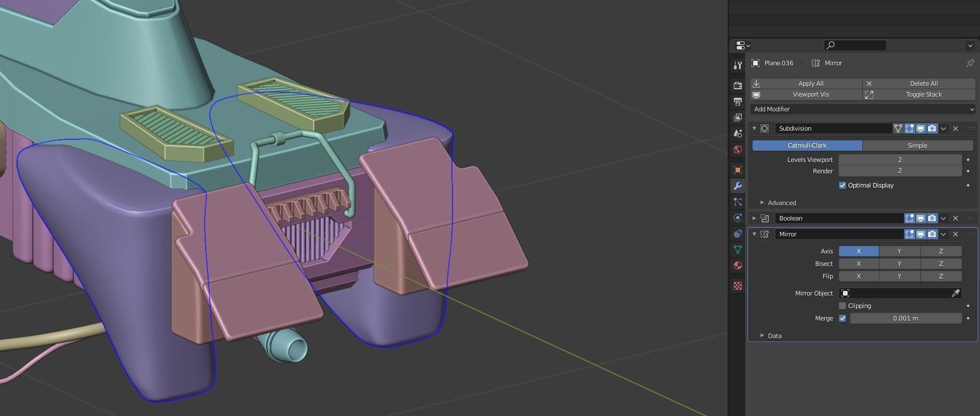
Task: Open the Texture properties checker tab
Action: (x=737, y=286)
